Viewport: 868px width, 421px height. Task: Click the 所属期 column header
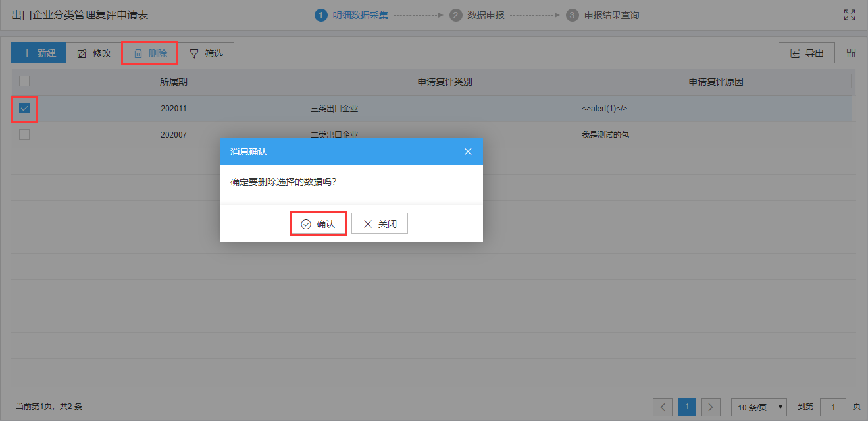tap(174, 82)
